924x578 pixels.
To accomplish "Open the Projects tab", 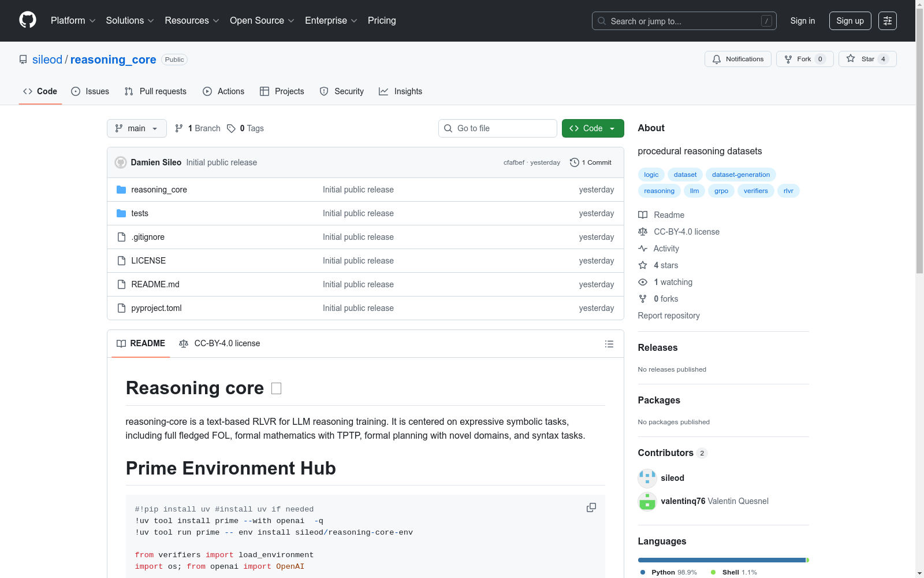I will 282,91.
